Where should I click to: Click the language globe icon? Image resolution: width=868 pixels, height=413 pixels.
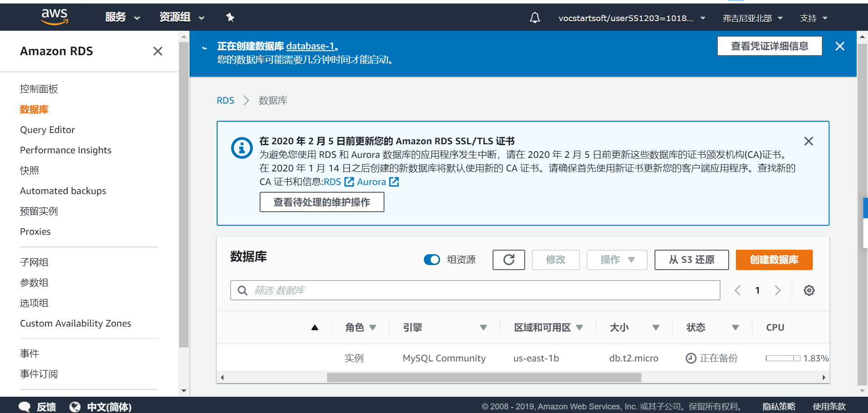pyautogui.click(x=75, y=407)
